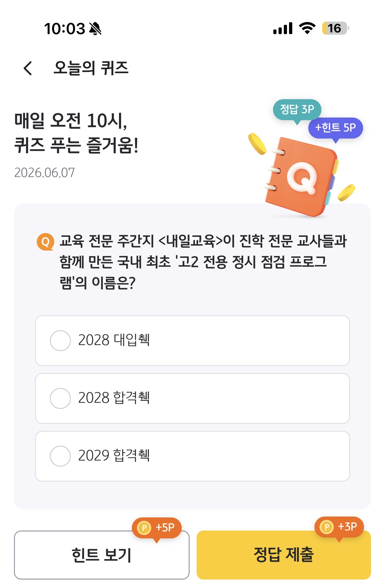Tap the +5P coin badge
This screenshot has width=385, height=588.
click(157, 528)
